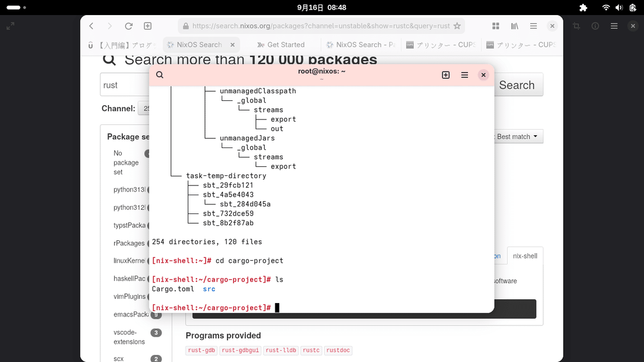Click the extensions puzzle icon in top bar
This screenshot has height=362, width=644.
click(x=582, y=8)
